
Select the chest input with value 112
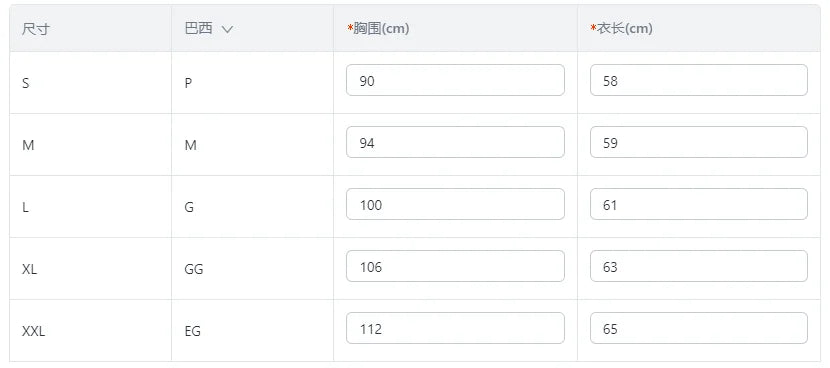[x=455, y=328]
